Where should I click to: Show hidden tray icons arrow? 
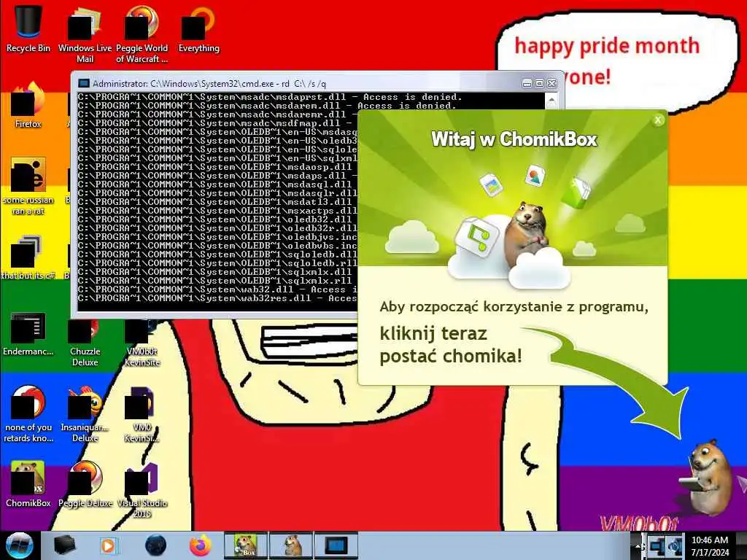(639, 545)
